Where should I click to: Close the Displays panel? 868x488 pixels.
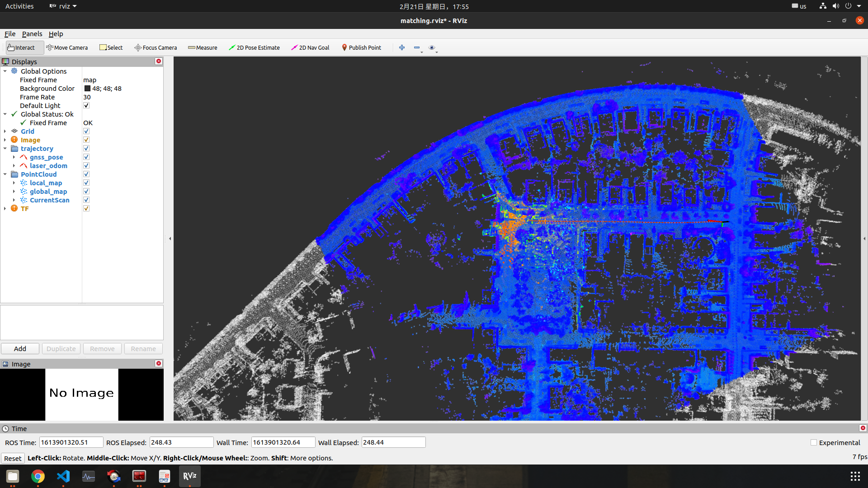point(159,61)
